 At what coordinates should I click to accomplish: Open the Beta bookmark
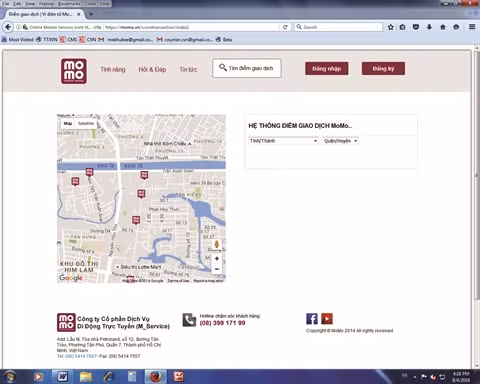pyautogui.click(x=224, y=40)
